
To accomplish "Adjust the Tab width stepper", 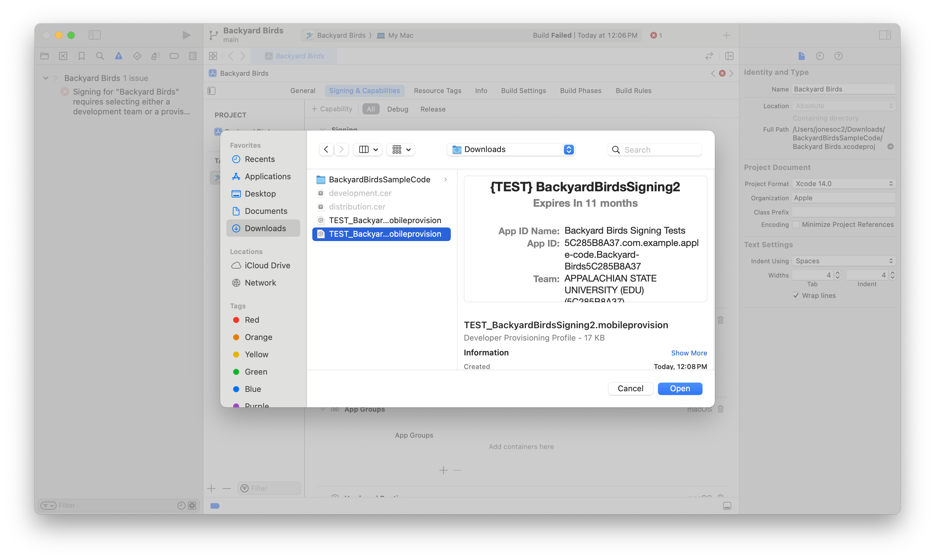I will (x=838, y=275).
